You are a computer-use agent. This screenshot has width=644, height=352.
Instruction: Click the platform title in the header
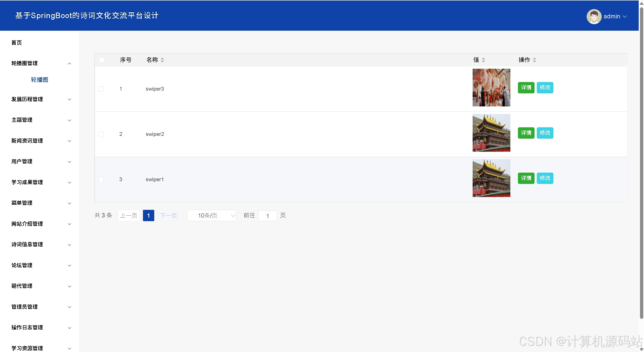[87, 16]
